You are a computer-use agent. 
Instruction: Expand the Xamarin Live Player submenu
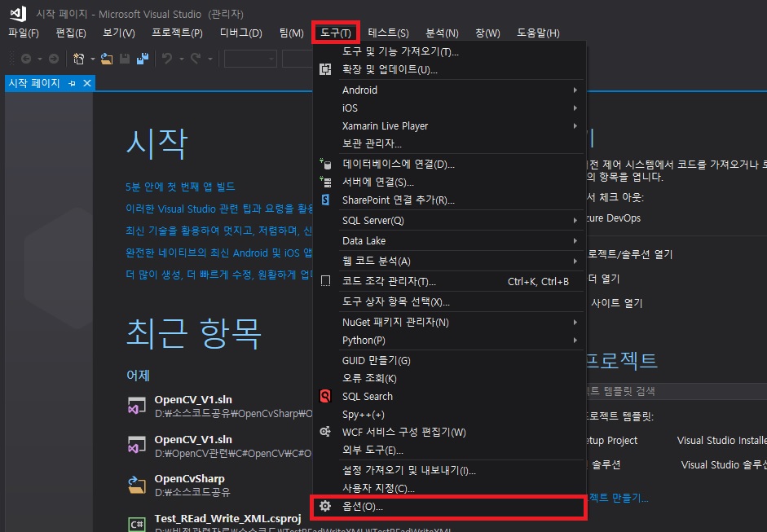(x=575, y=125)
